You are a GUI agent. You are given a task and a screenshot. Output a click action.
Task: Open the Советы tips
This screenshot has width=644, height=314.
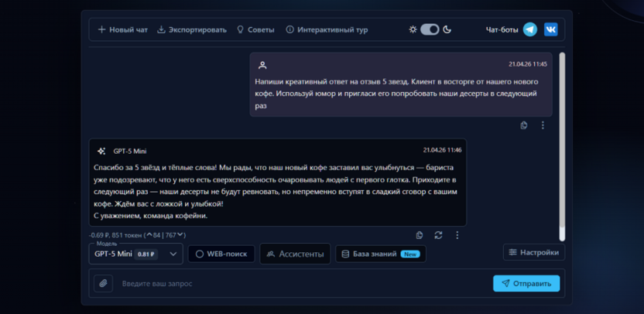point(255,30)
